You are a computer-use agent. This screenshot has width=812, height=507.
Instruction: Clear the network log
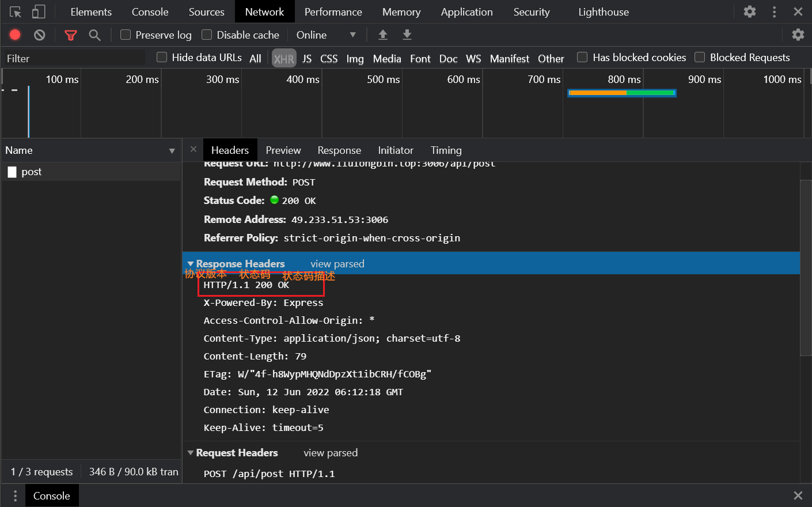click(39, 35)
